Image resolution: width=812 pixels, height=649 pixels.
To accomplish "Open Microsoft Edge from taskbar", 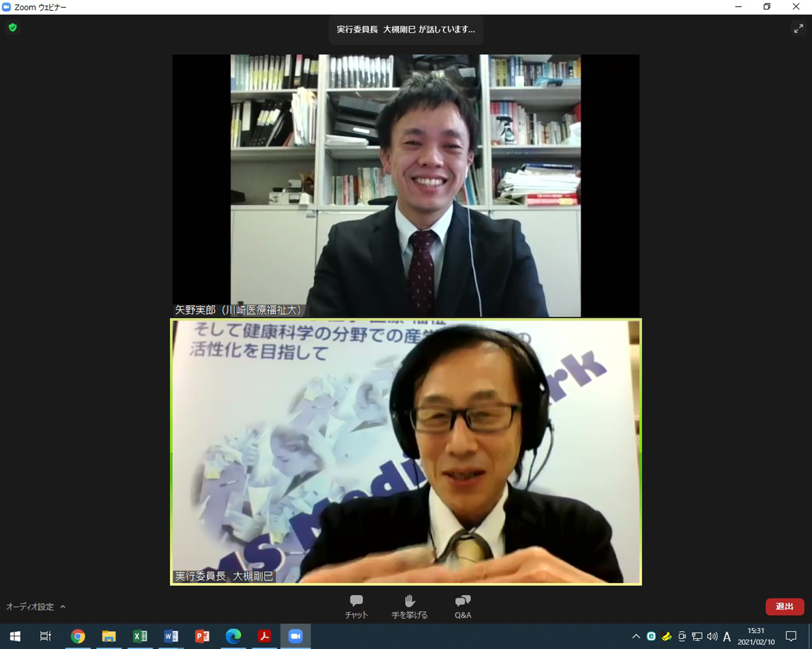I will tap(233, 636).
